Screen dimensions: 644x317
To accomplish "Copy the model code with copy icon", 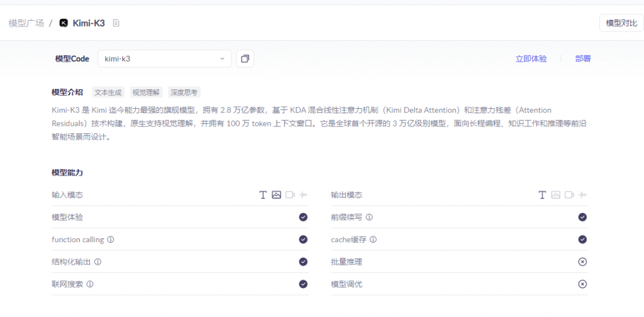I will 245,58.
